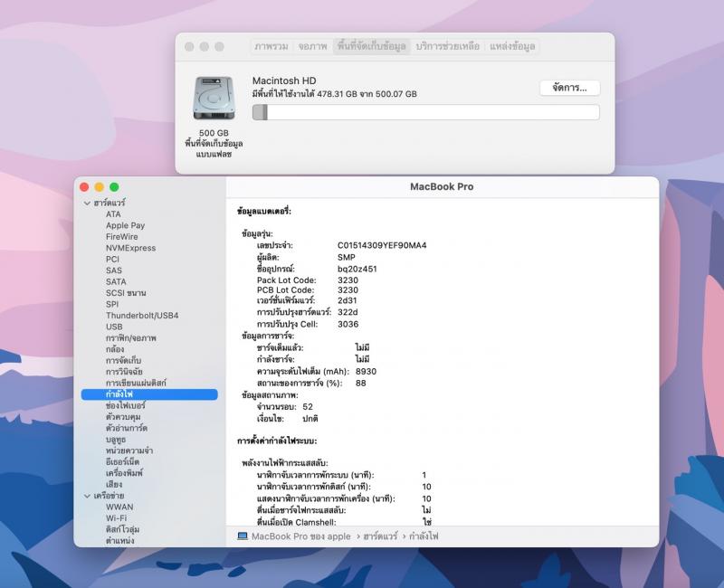Select Wi-Fi under network section

pyautogui.click(x=116, y=518)
